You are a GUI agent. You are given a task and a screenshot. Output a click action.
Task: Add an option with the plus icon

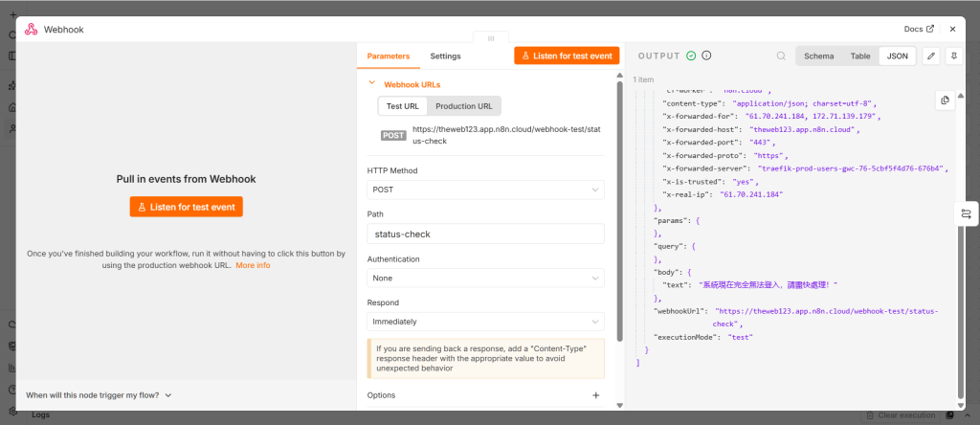595,395
